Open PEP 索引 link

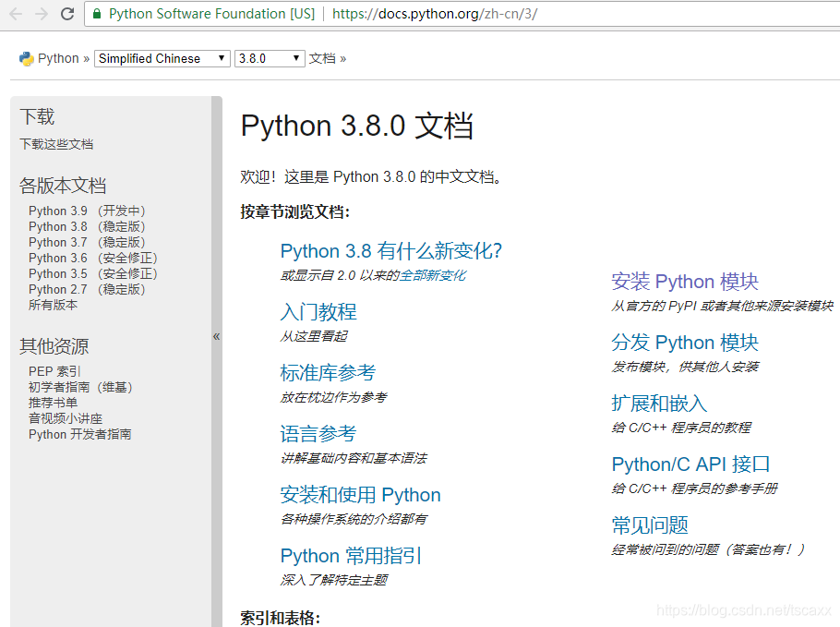54,371
